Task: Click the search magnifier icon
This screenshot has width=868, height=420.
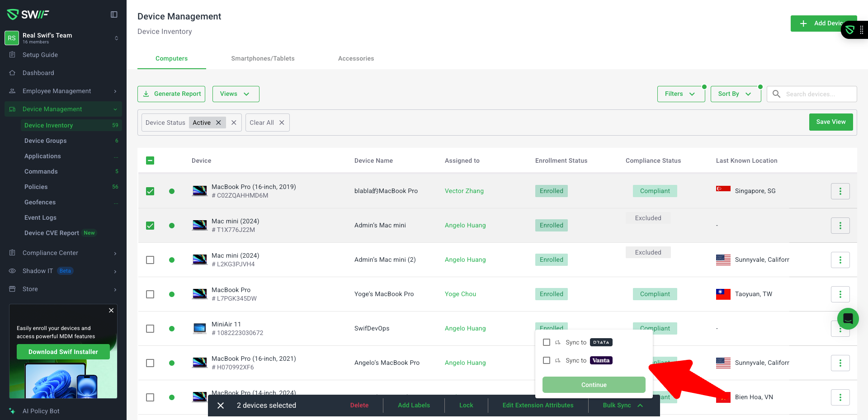Action: click(776, 94)
